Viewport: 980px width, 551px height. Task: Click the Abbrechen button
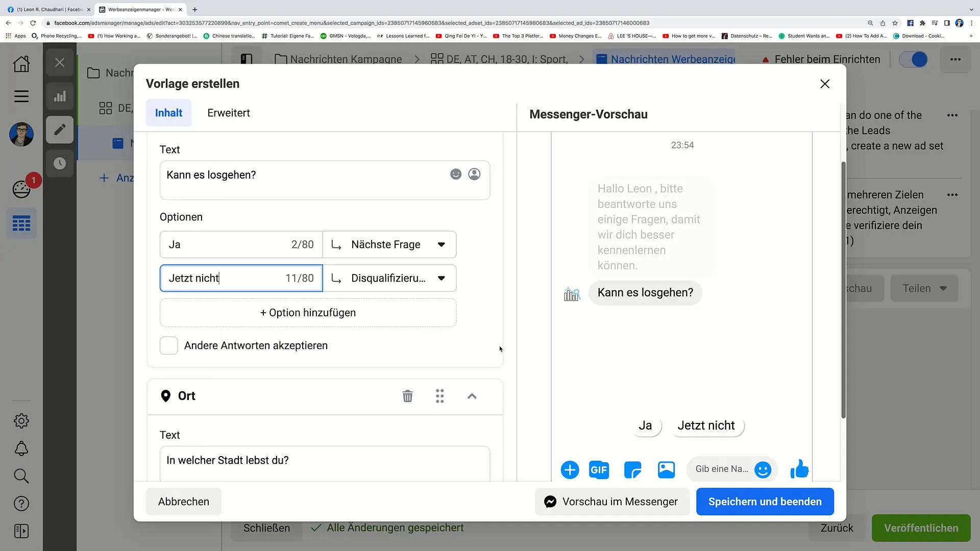(184, 502)
